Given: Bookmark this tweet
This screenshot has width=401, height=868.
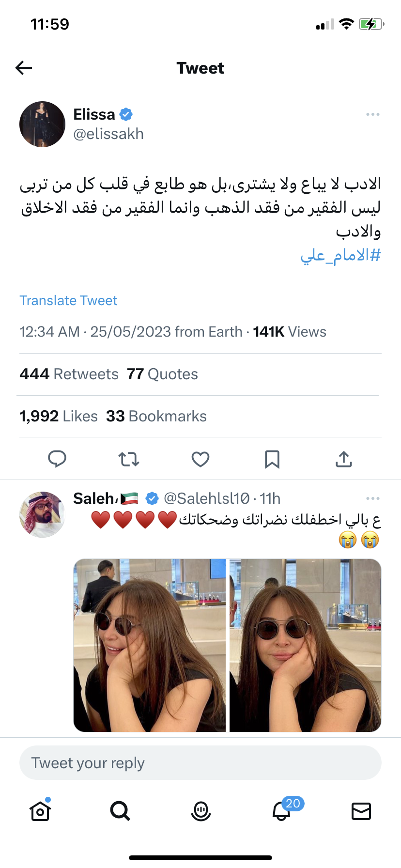Looking at the screenshot, I should (272, 459).
